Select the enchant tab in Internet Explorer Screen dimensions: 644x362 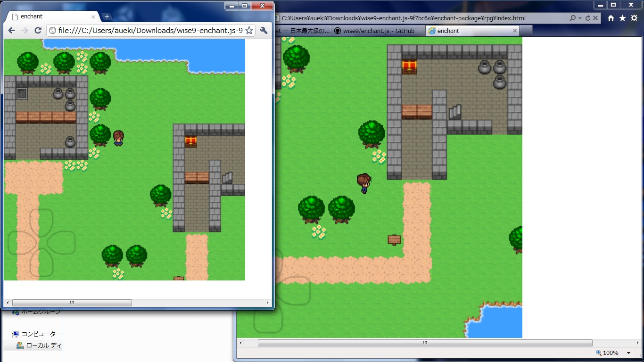coord(472,31)
